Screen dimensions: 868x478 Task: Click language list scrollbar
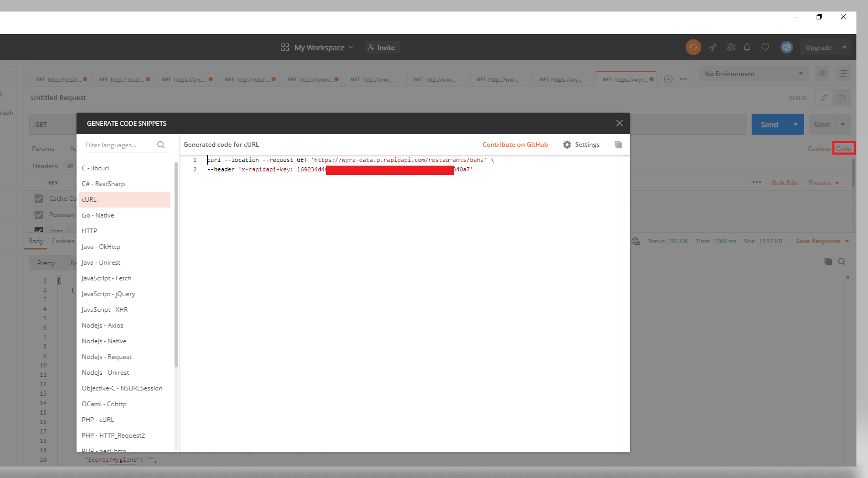(x=176, y=265)
